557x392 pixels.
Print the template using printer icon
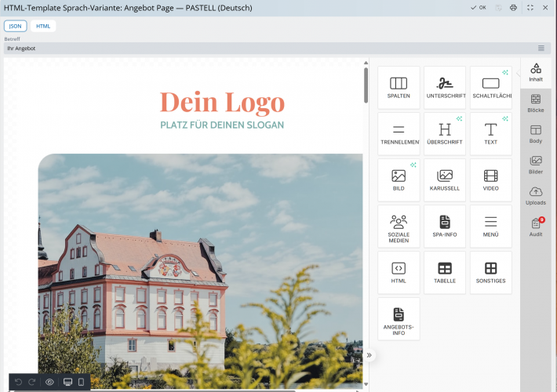(x=513, y=8)
